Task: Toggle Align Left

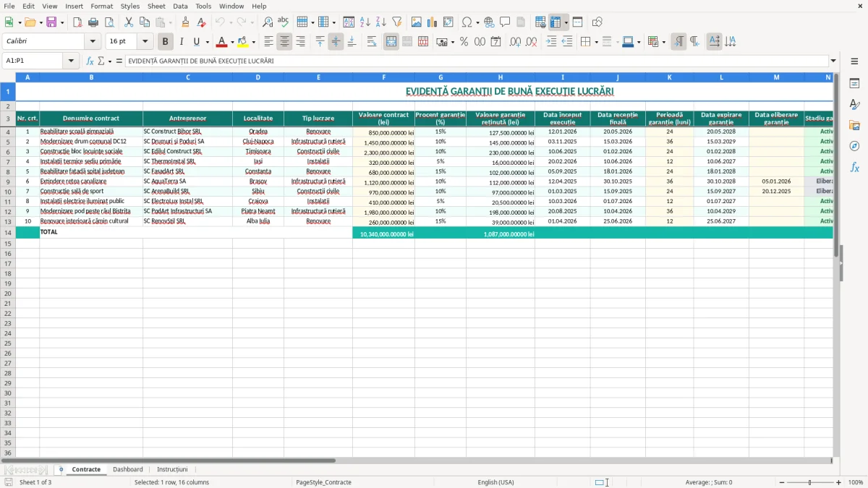Action: (269, 42)
